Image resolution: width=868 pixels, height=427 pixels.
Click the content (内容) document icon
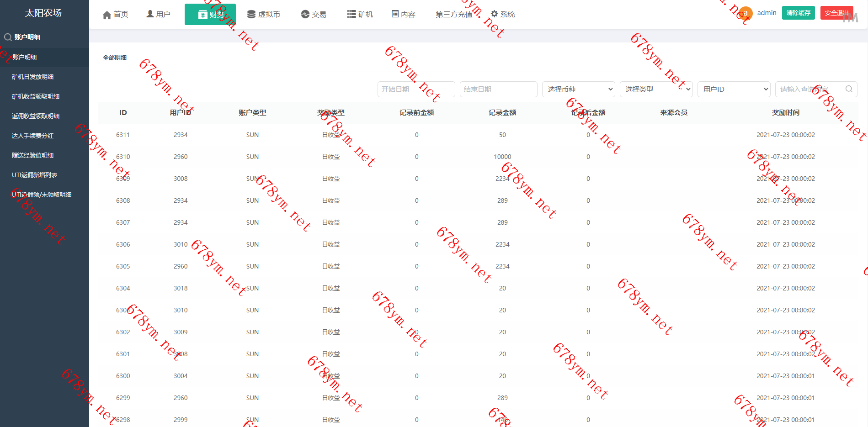click(395, 14)
